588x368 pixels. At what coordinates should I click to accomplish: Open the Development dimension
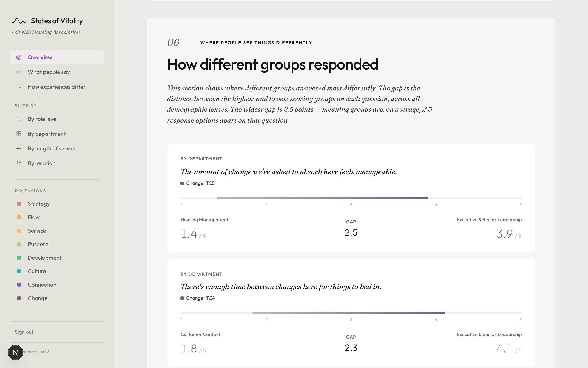click(57, 258)
